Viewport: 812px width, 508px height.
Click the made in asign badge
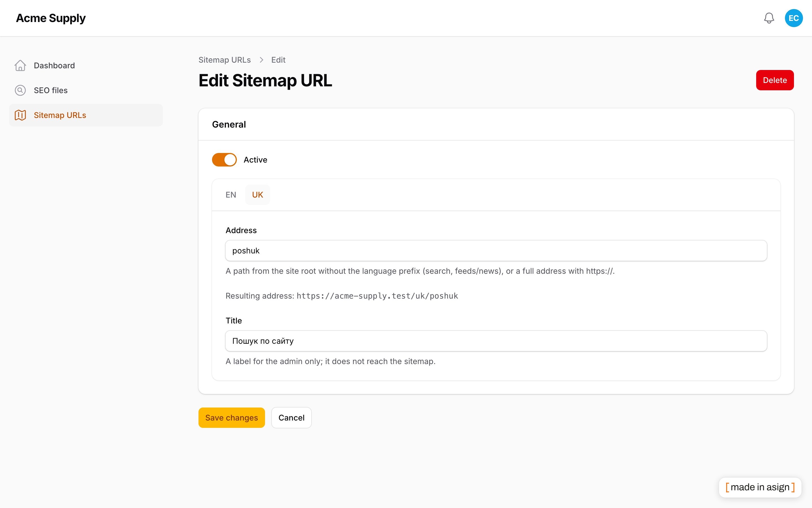tap(760, 487)
